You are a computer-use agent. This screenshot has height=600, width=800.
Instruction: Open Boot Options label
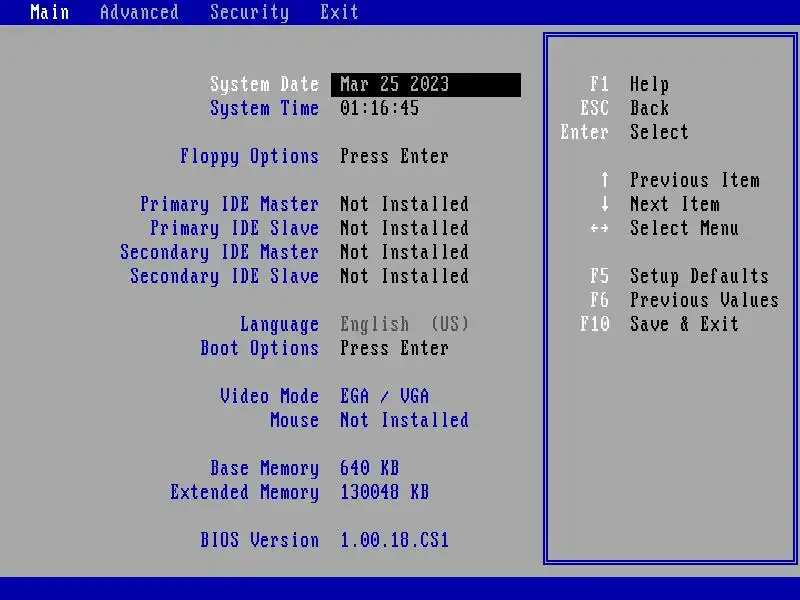(x=260, y=349)
